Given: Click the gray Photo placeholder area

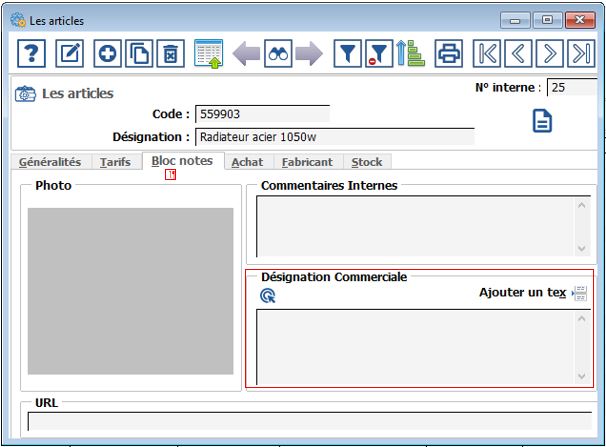Looking at the screenshot, I should [x=131, y=291].
